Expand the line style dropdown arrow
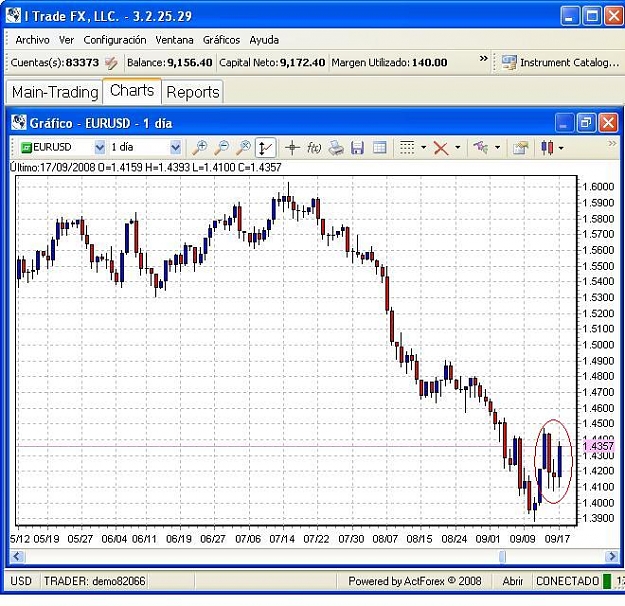625x606 pixels. coord(423,148)
